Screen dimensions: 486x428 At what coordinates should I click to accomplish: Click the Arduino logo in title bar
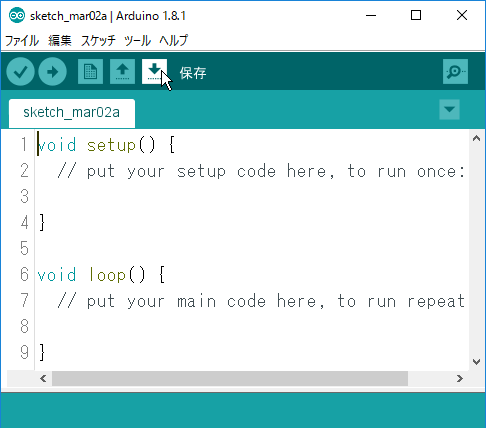pyautogui.click(x=17, y=15)
